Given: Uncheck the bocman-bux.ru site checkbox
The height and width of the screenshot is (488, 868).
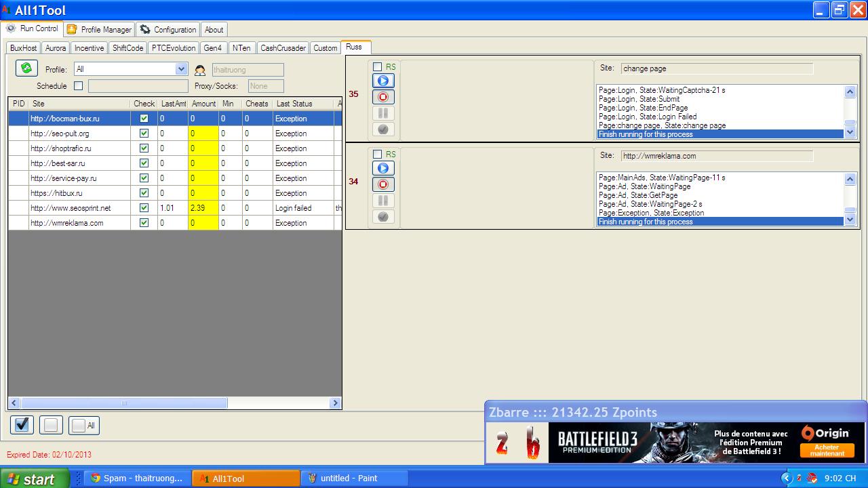Looking at the screenshot, I should coord(144,119).
